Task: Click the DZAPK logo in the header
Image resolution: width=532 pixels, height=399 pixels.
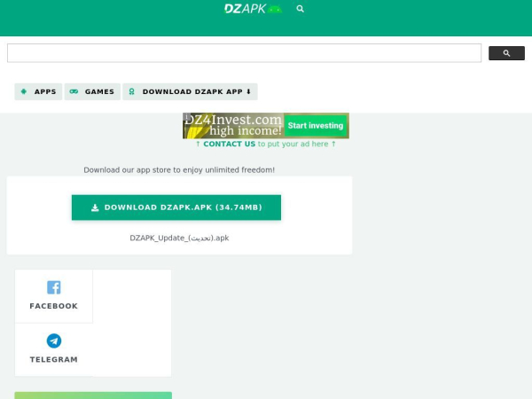Action: pos(253,9)
